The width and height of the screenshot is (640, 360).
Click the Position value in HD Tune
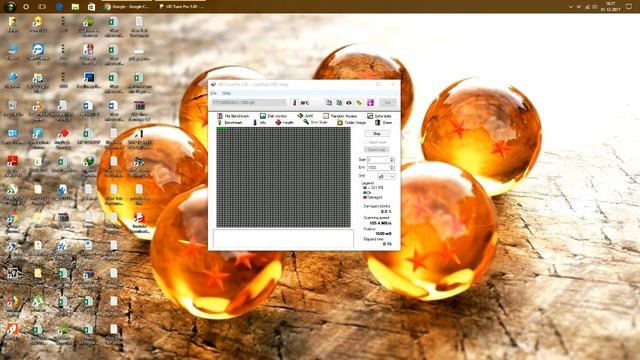click(383, 233)
